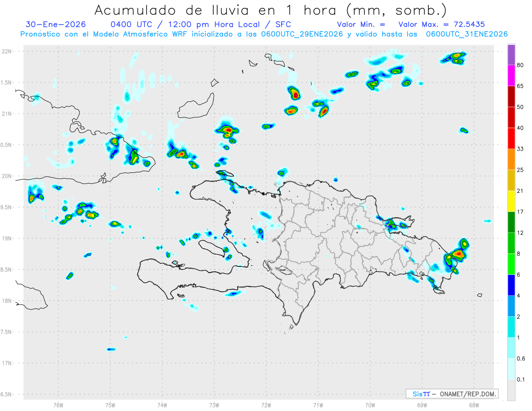Click the "Valor Min. =" label
The width and height of the screenshot is (532, 411).
pyautogui.click(x=361, y=24)
